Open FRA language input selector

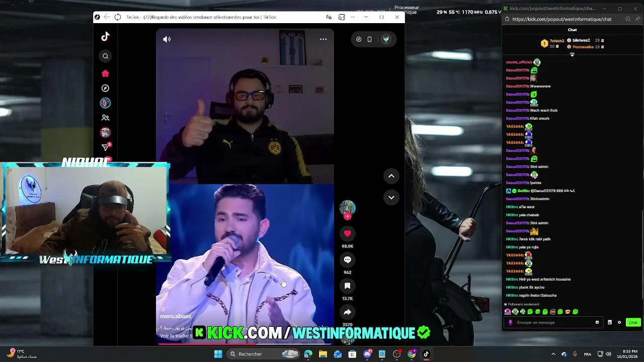[x=588, y=354]
